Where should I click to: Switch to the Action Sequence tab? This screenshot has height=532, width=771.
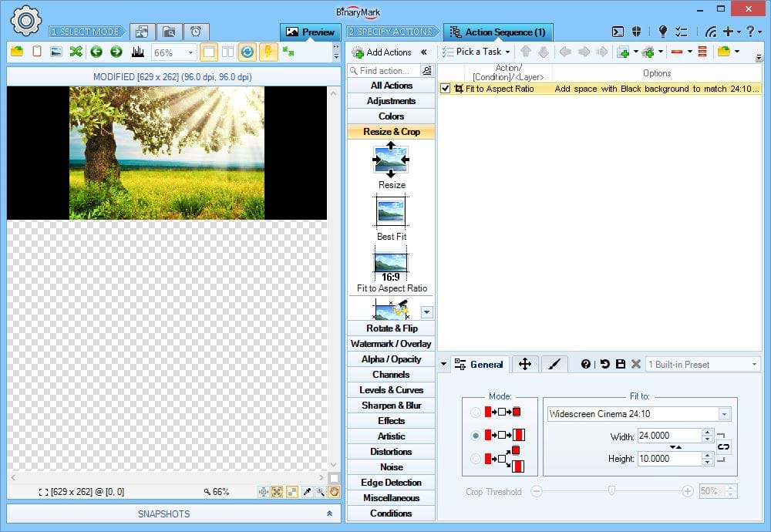pos(499,32)
